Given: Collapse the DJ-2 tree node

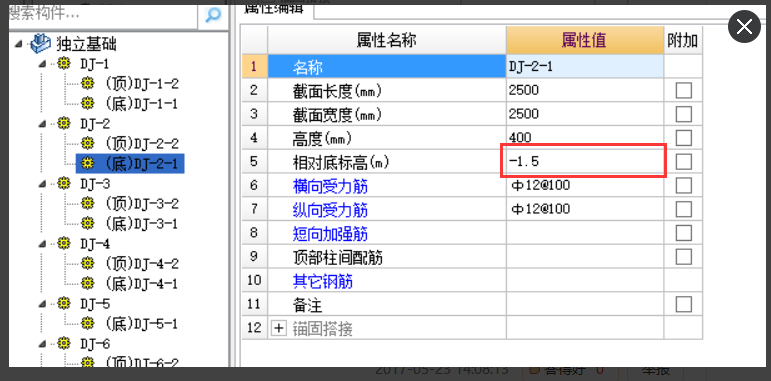Looking at the screenshot, I should 43,123.
